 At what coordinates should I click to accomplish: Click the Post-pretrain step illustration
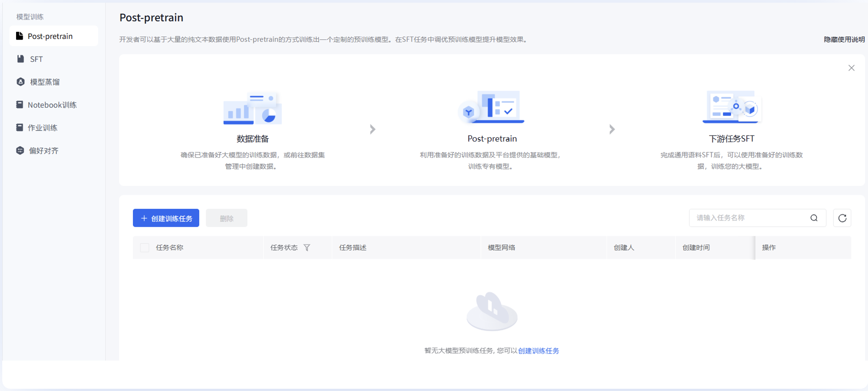pyautogui.click(x=492, y=107)
